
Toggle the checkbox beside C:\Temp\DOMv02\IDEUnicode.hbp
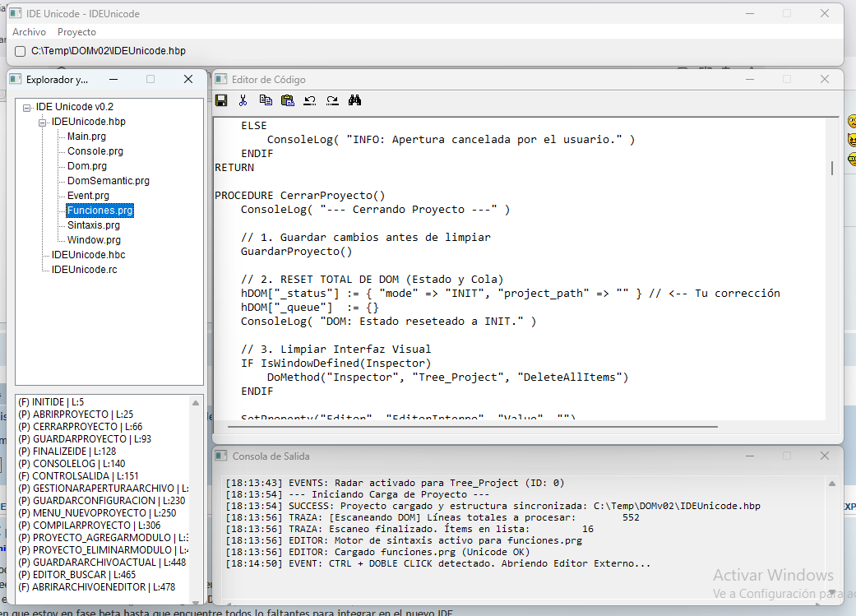point(21,51)
